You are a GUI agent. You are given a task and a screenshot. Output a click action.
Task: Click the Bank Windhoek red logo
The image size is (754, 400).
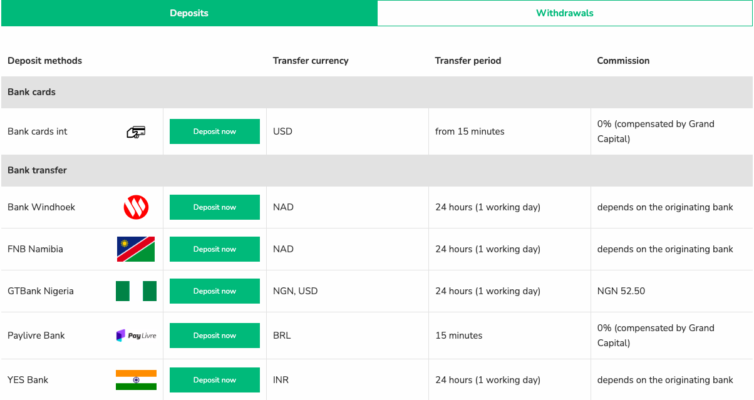coord(136,207)
